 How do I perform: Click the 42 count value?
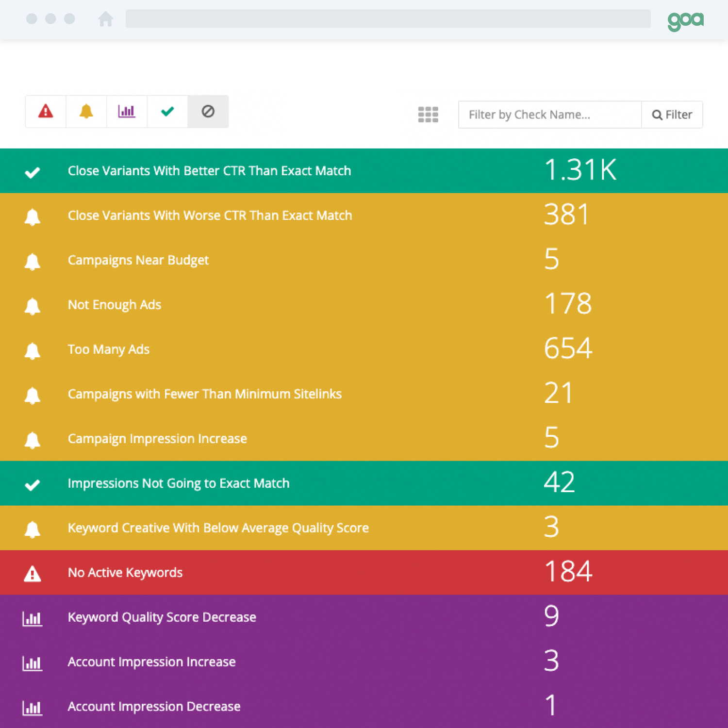[x=560, y=482]
